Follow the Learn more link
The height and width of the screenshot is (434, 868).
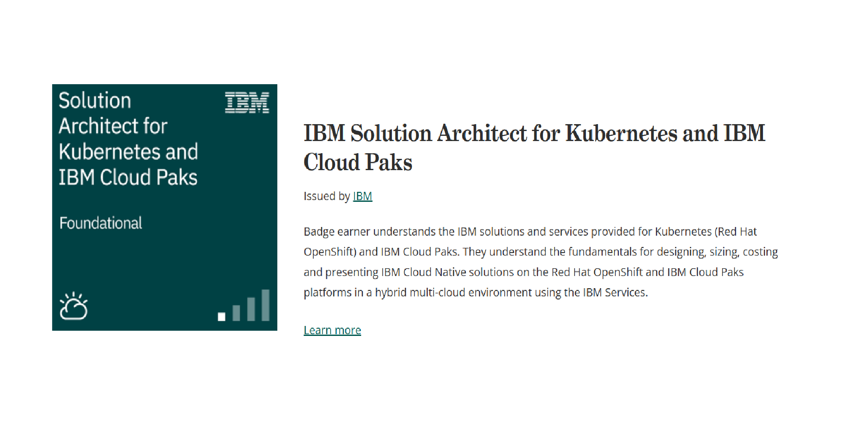332,330
